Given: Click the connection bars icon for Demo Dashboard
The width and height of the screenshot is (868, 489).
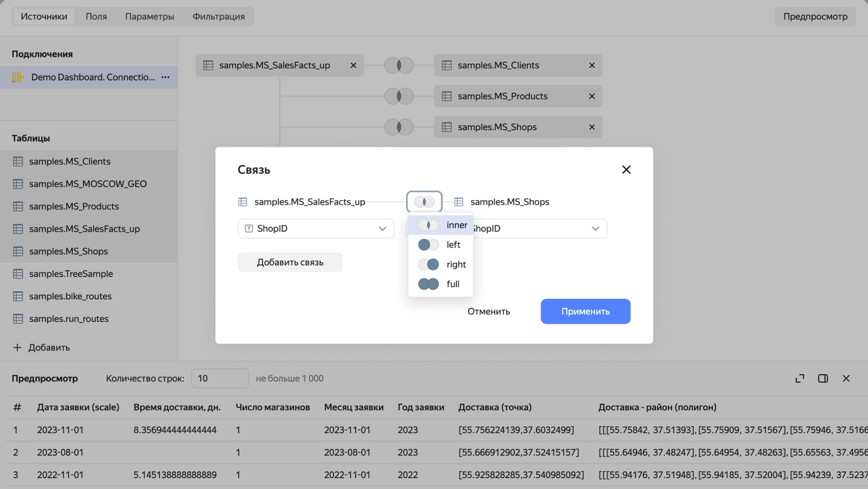Looking at the screenshot, I should [x=17, y=77].
